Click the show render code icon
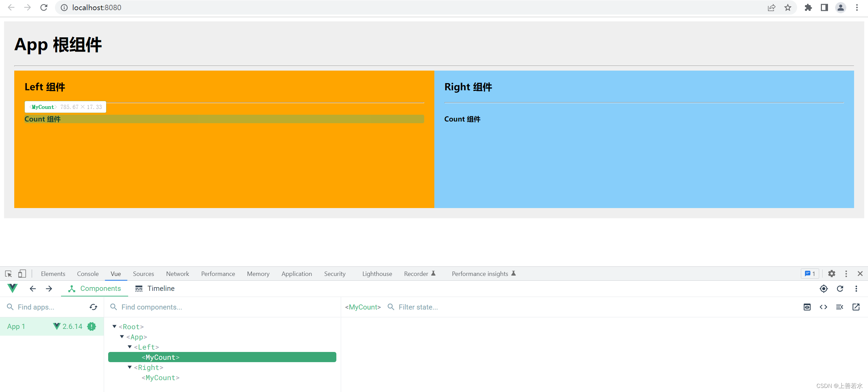The image size is (868, 392). click(840, 307)
